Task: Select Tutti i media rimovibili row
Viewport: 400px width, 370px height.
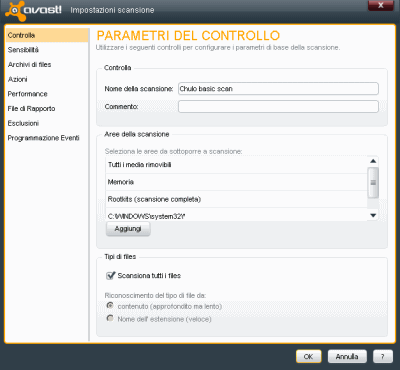Action: pyautogui.click(x=236, y=165)
